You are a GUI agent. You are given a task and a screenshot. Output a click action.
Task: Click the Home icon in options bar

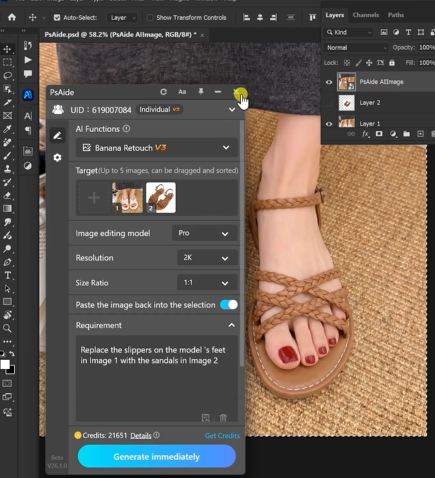tap(12, 17)
